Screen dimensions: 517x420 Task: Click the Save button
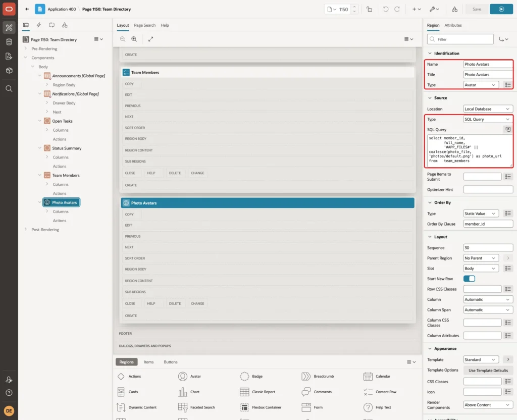click(477, 9)
